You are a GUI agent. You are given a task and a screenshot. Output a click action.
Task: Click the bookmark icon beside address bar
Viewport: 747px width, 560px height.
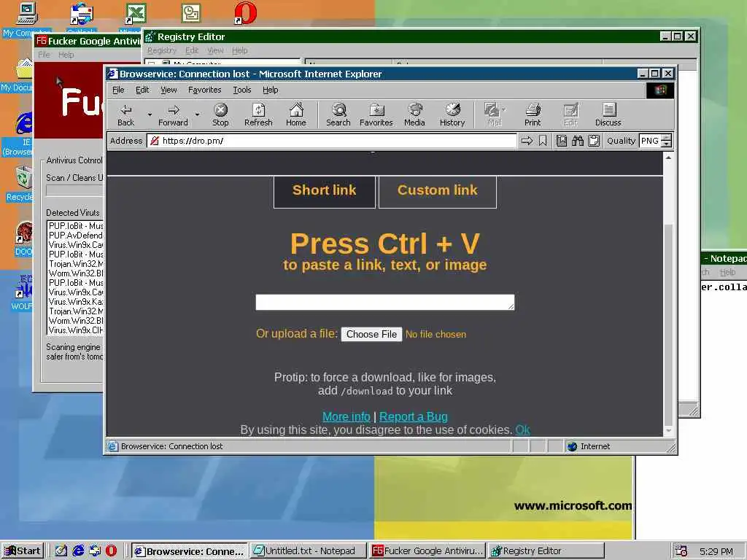(x=543, y=141)
